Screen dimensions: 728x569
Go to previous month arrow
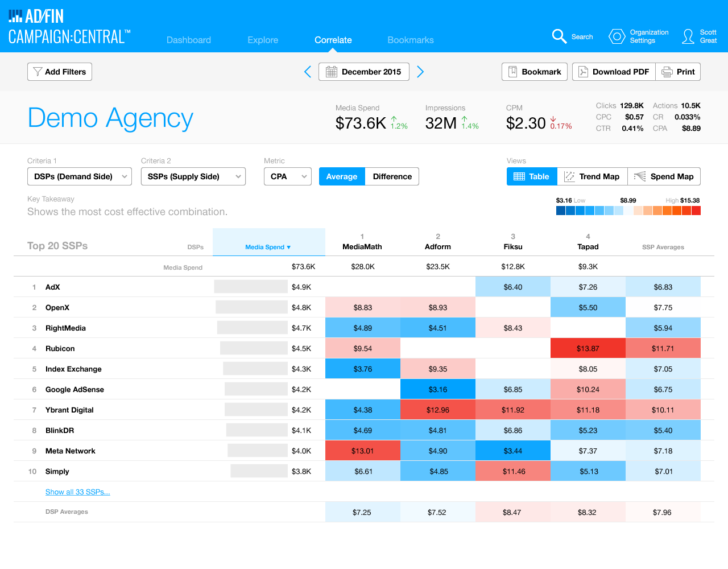[308, 72]
